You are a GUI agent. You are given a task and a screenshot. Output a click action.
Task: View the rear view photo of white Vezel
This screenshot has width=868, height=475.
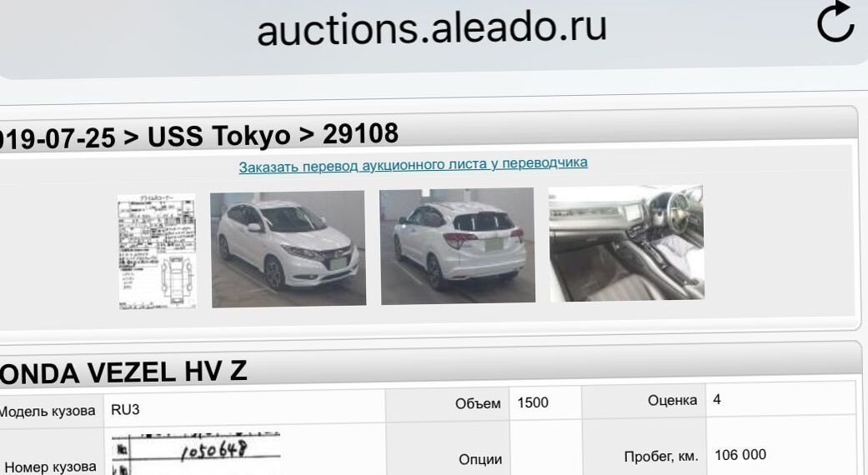click(457, 246)
